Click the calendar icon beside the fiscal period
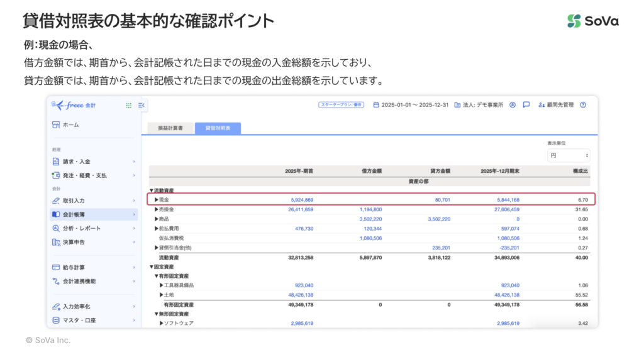 (376, 105)
